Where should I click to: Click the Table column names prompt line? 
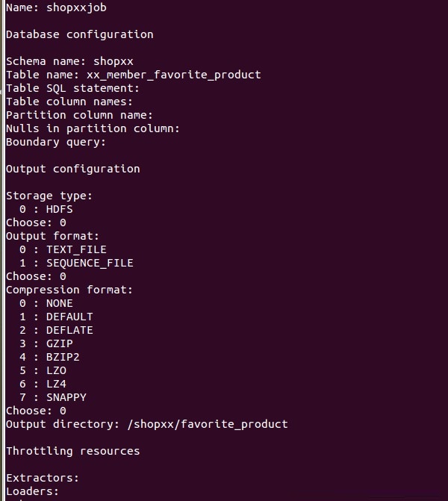[x=69, y=102]
